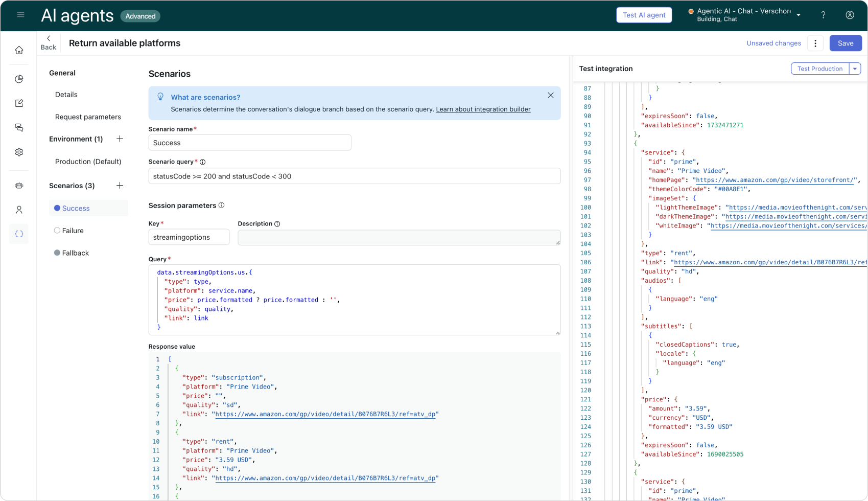The width and height of the screenshot is (868, 501).
Task: Open the three-dot more options menu
Action: point(815,43)
